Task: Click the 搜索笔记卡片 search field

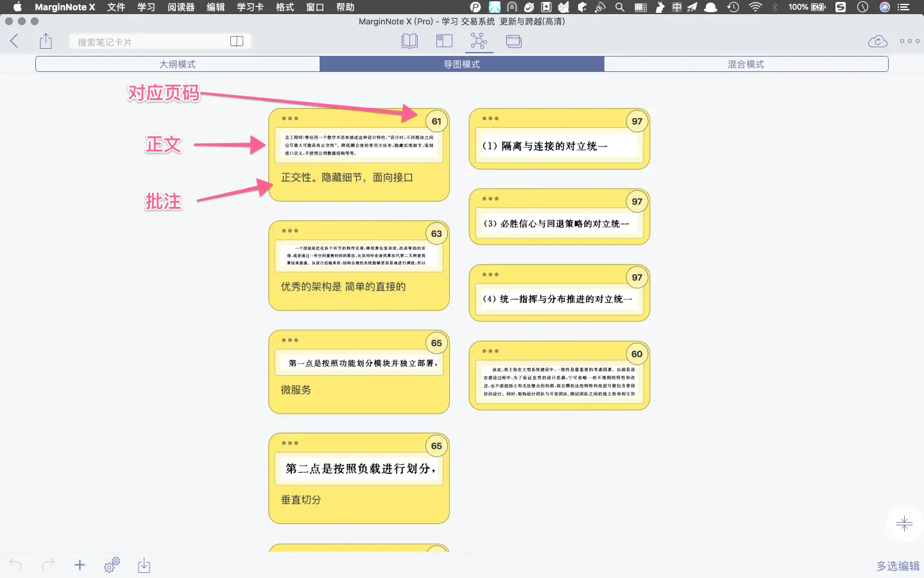Action: pyautogui.click(x=151, y=42)
